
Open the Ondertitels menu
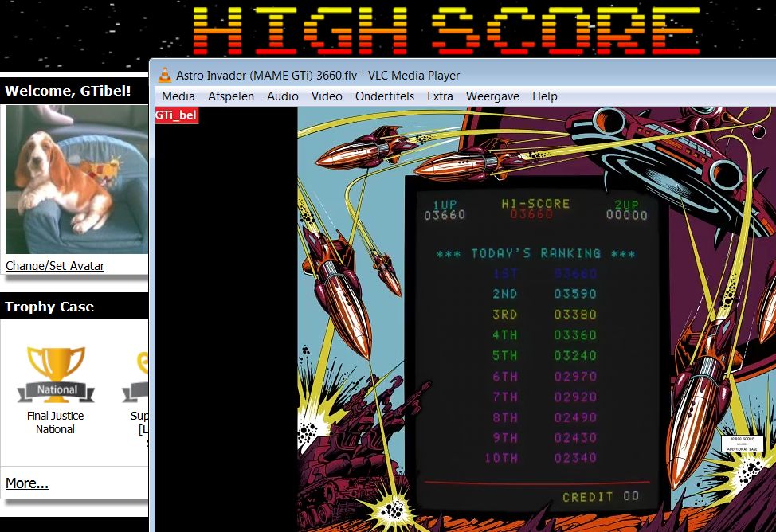coord(385,96)
